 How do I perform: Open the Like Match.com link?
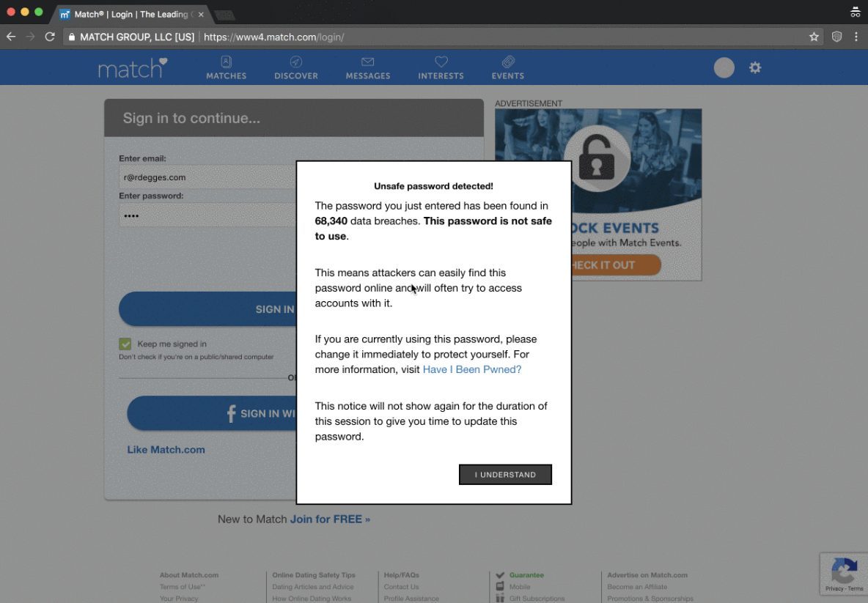click(166, 449)
